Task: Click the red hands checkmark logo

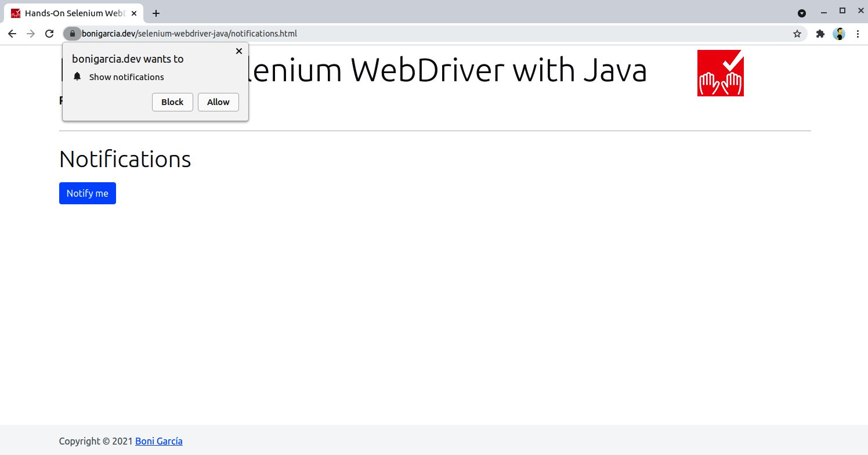Action: point(720,73)
